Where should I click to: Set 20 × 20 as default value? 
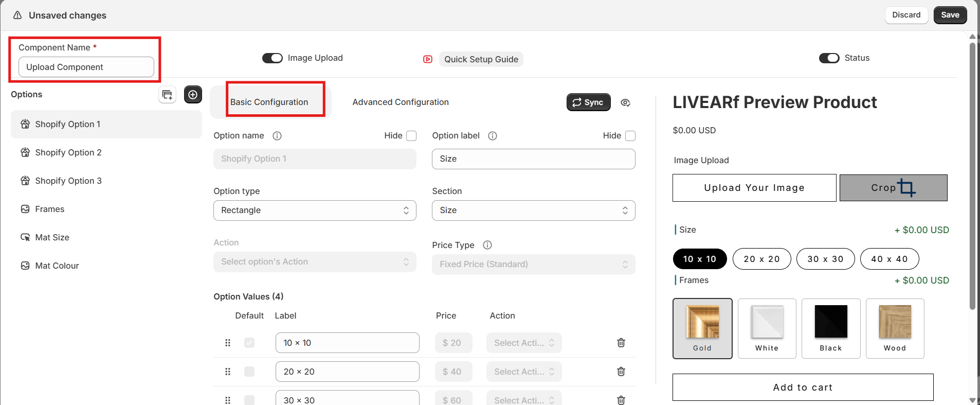249,372
